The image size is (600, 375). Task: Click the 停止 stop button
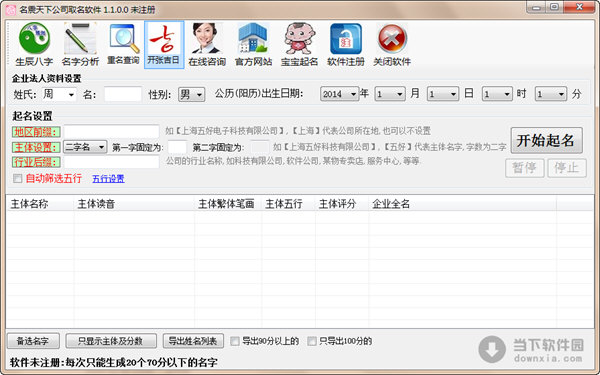pos(567,168)
